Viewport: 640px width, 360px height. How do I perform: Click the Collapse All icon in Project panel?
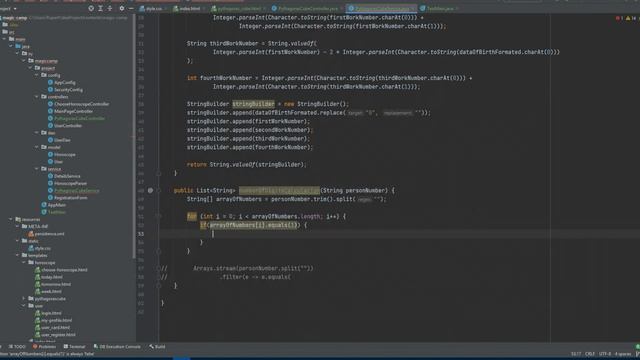110,8
